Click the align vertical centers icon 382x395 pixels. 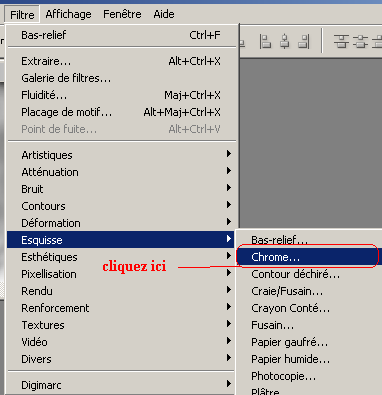tap(284, 42)
